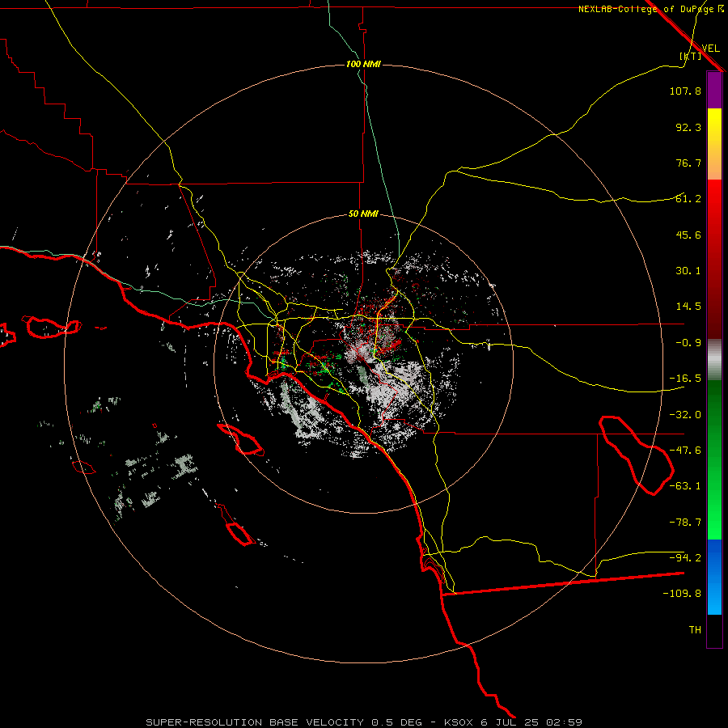The height and width of the screenshot is (728, 728).
Task: Select the 14.5 legend value
Action: pos(688,307)
